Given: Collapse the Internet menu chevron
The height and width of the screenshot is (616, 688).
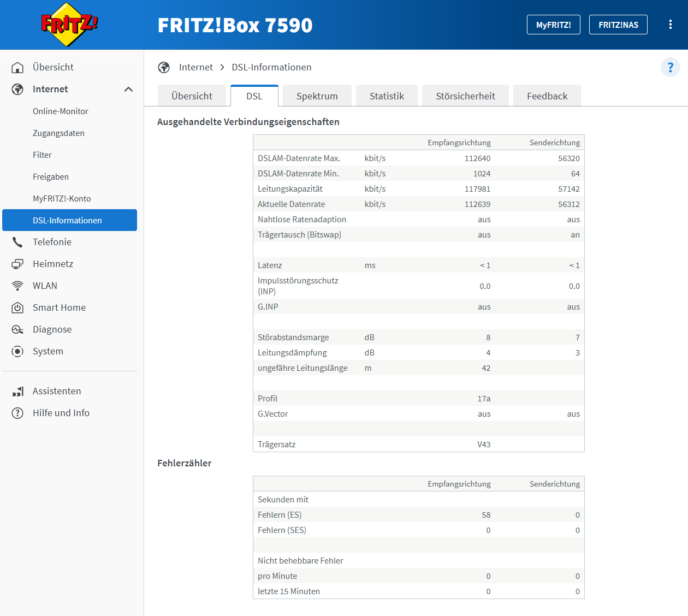Looking at the screenshot, I should pyautogui.click(x=128, y=89).
